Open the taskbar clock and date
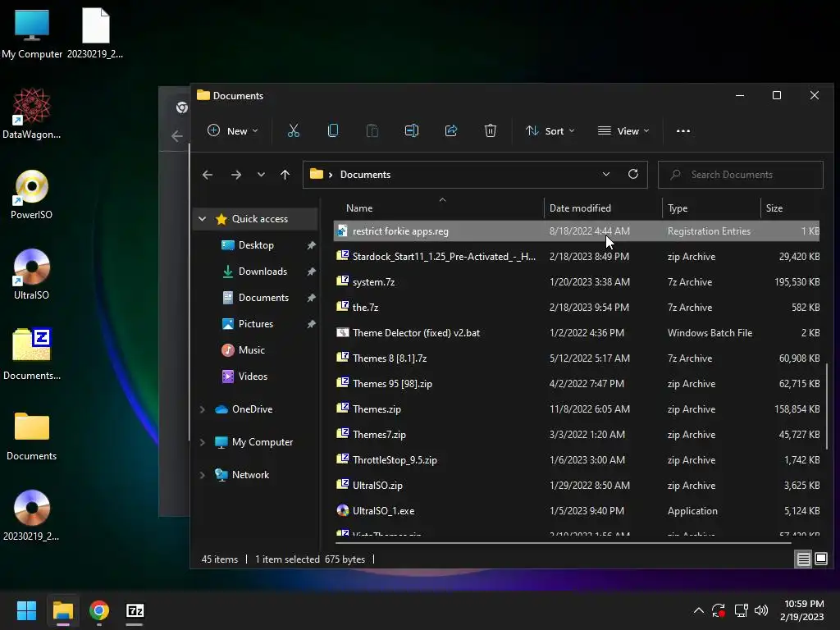Screen dimensions: 840x630 pos(803,610)
